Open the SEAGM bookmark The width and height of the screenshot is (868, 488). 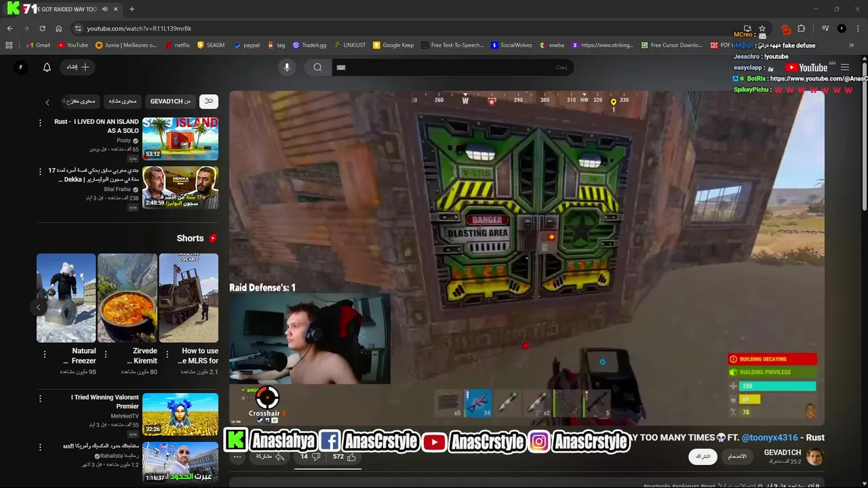tap(210, 45)
